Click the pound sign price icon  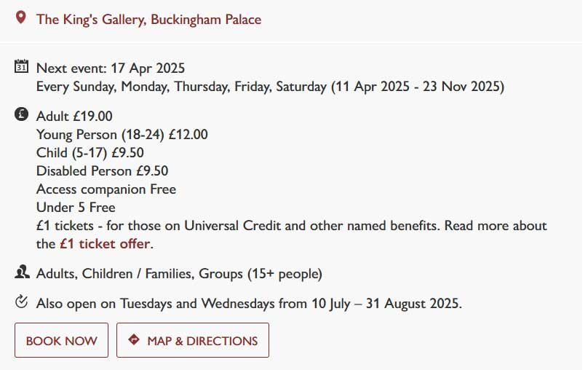pyautogui.click(x=21, y=115)
